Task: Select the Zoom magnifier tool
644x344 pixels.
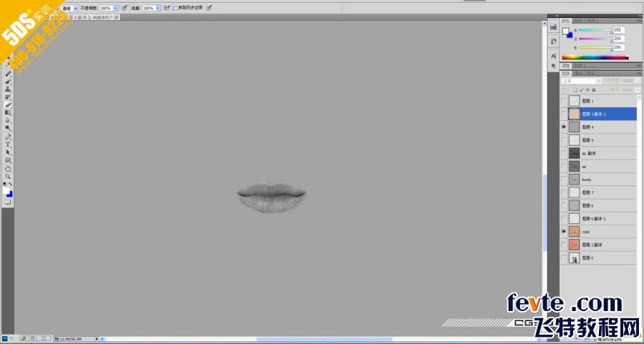Action: pyautogui.click(x=8, y=176)
